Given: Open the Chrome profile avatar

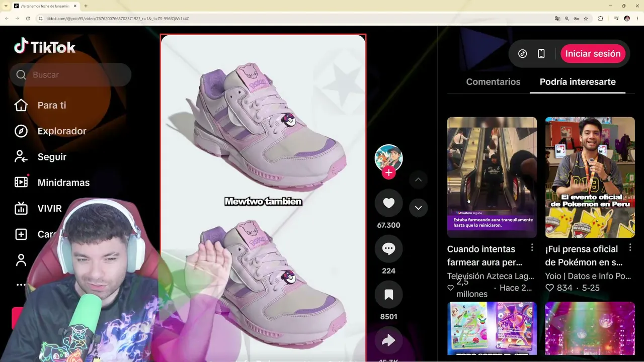Looking at the screenshot, I should click(627, 19).
